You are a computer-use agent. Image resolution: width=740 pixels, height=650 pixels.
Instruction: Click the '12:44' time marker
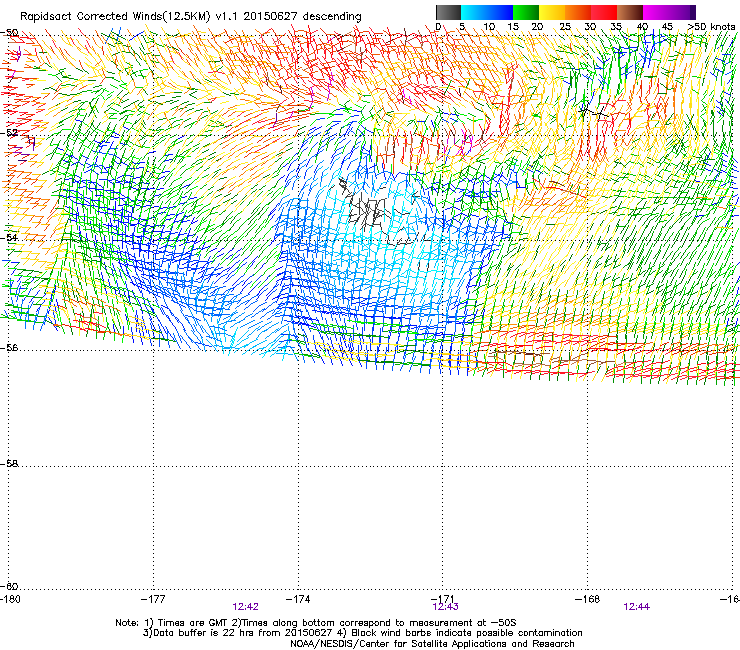point(637,607)
